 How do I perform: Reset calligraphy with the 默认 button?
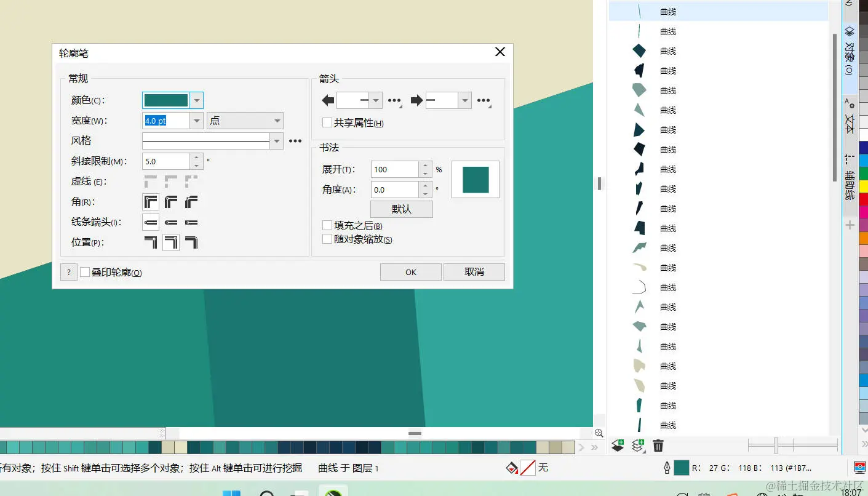coord(401,209)
